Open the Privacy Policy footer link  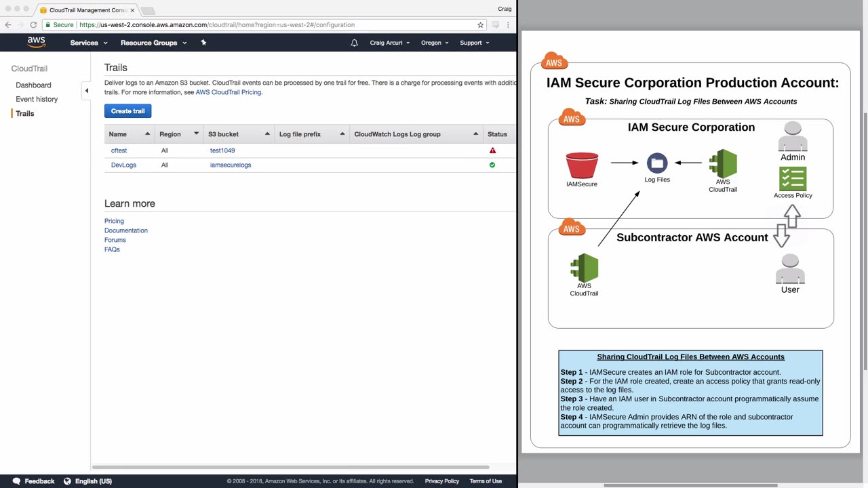pyautogui.click(x=442, y=481)
